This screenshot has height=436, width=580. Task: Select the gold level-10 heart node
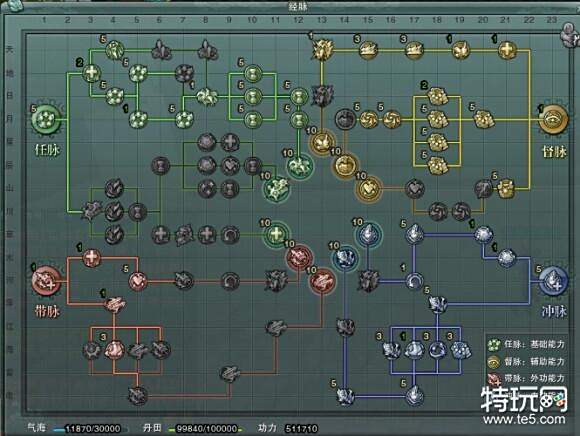tap(368, 189)
